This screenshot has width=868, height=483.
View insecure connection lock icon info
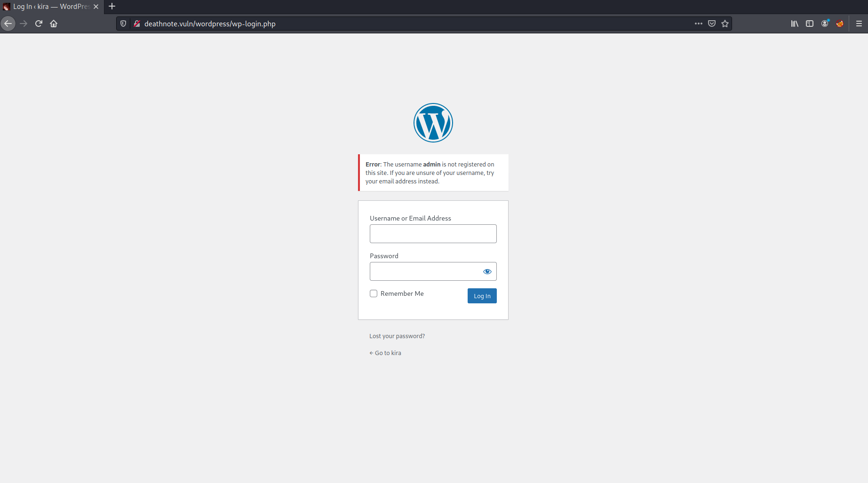(137, 24)
